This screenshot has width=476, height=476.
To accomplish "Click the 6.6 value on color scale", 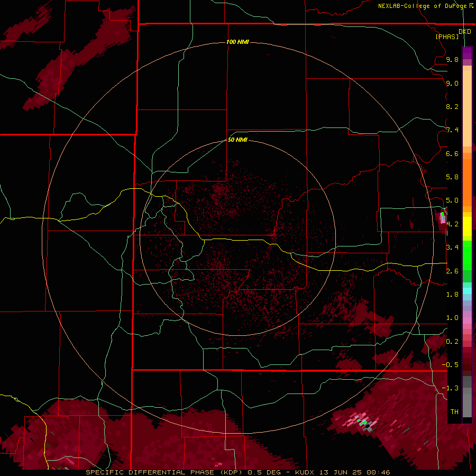I will click(452, 153).
